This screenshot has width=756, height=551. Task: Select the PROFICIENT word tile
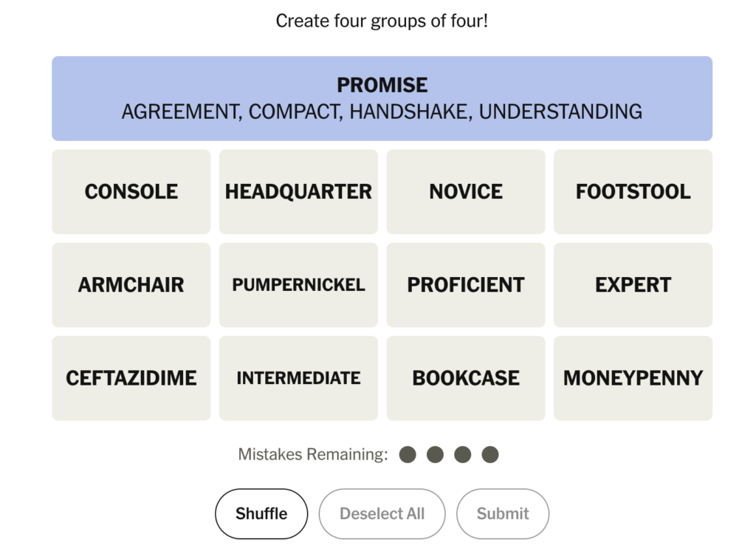[466, 285]
